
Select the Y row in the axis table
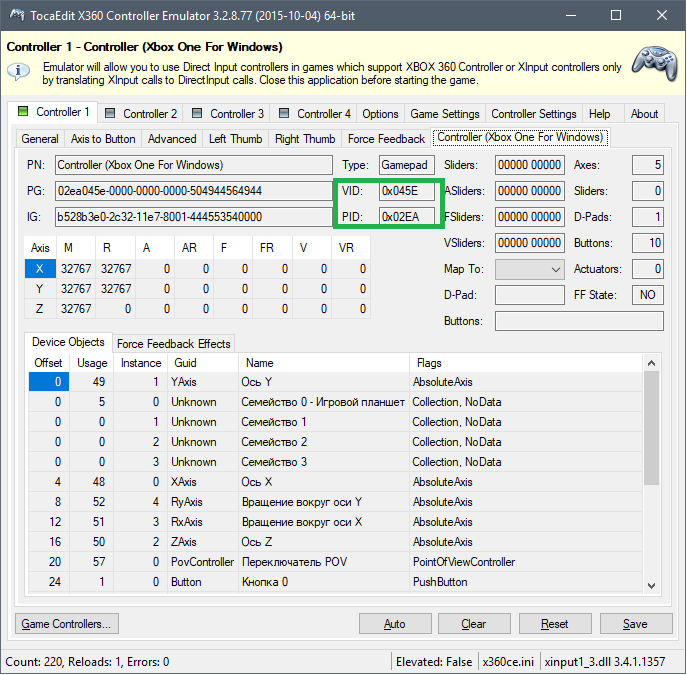197,289
